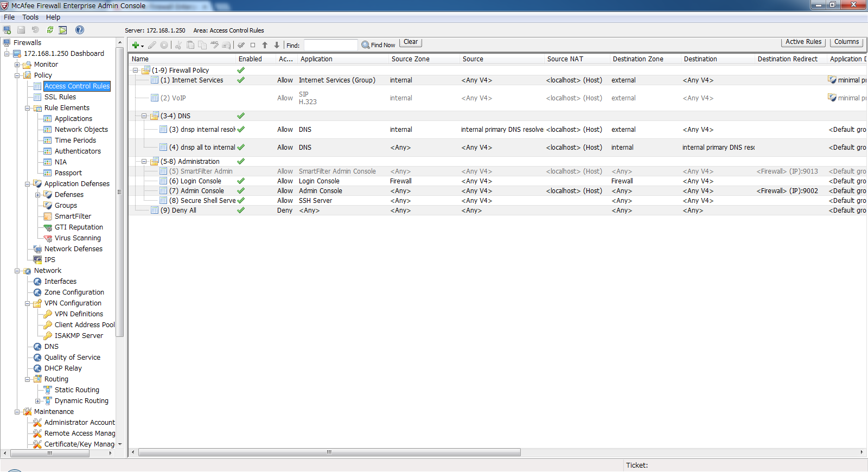This screenshot has height=472, width=868.
Task: Toggle Enabled checkmark for Admin Console rule
Action: point(241,190)
